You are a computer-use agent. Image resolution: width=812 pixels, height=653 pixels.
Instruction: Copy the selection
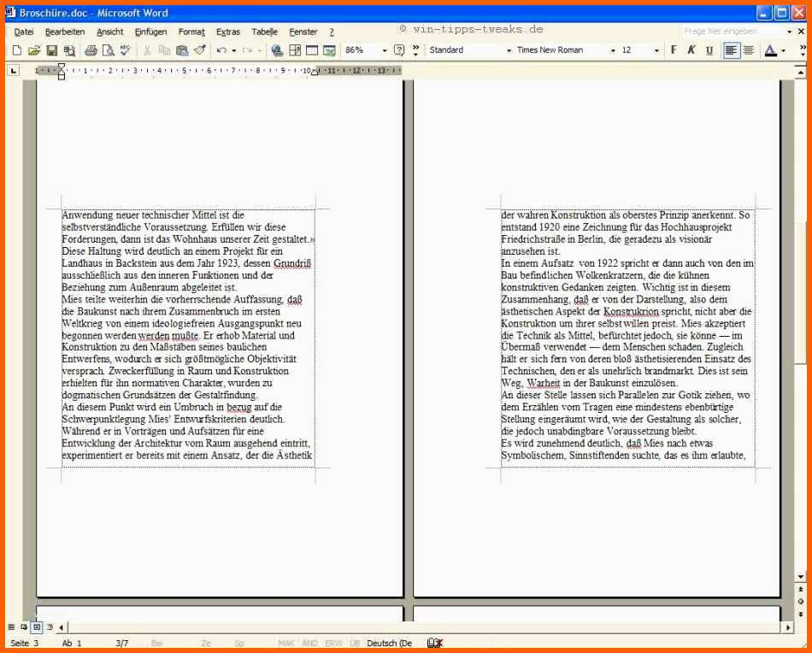point(165,50)
